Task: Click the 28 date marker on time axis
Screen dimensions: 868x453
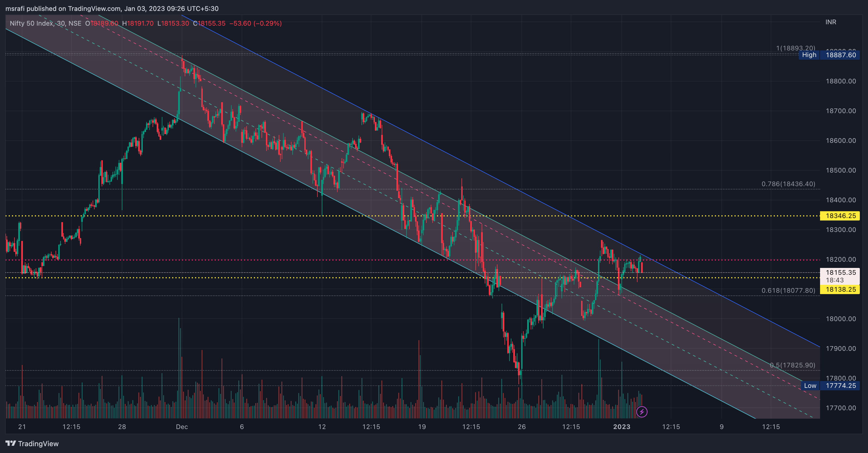Action: (122, 427)
